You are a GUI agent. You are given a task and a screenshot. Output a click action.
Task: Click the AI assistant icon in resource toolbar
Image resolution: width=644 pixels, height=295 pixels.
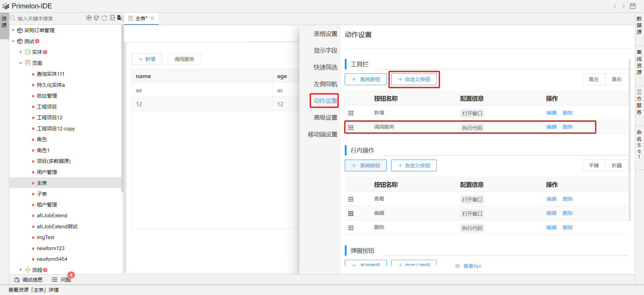[x=89, y=18]
